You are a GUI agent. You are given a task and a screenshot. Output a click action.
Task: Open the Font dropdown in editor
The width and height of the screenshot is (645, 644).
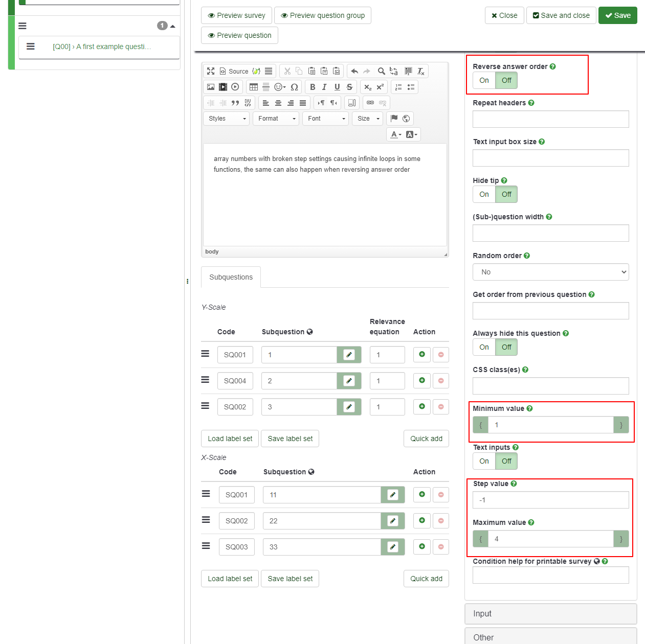pyautogui.click(x=326, y=119)
